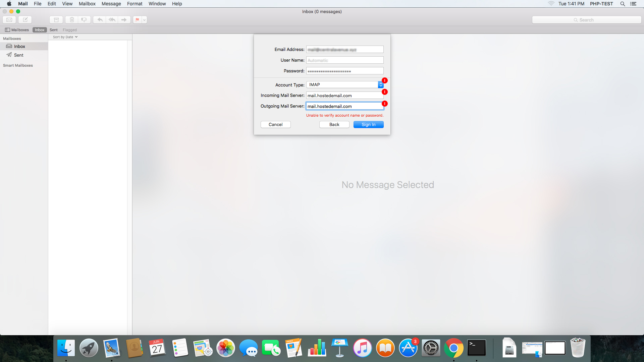Image resolution: width=644 pixels, height=362 pixels.
Task: Toggle the Mailboxes sidebar button
Action: [x=17, y=30]
